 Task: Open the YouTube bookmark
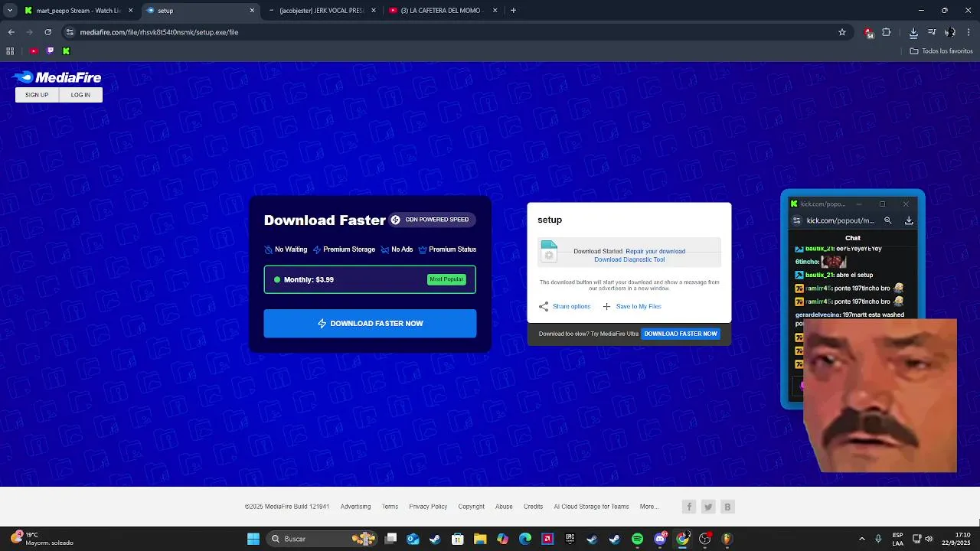[34, 51]
